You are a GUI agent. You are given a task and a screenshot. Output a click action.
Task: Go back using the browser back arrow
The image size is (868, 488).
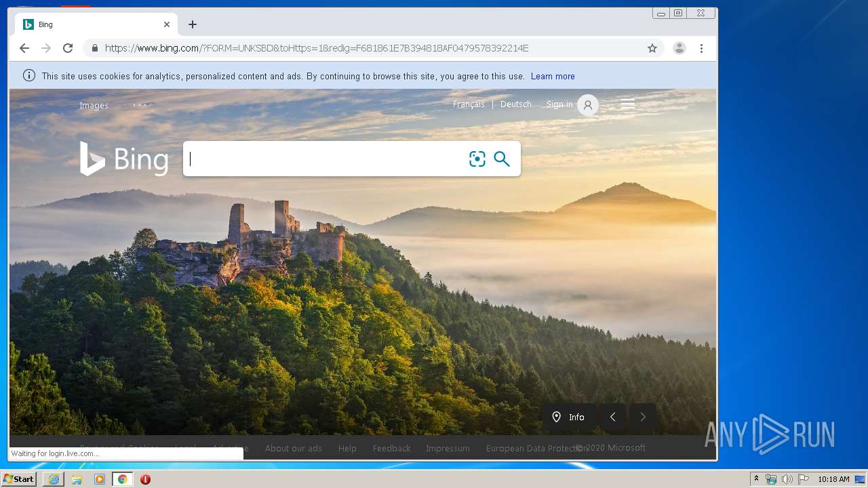(x=24, y=48)
